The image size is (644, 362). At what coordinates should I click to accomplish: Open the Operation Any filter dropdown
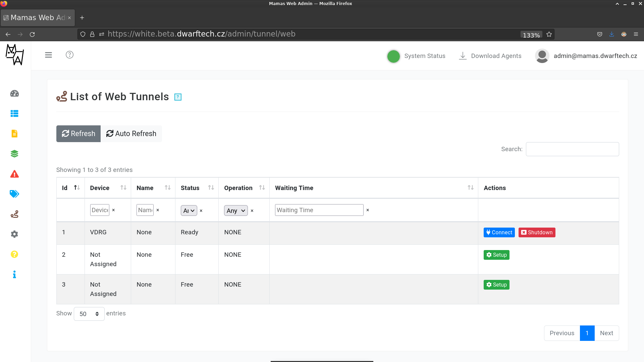(236, 210)
